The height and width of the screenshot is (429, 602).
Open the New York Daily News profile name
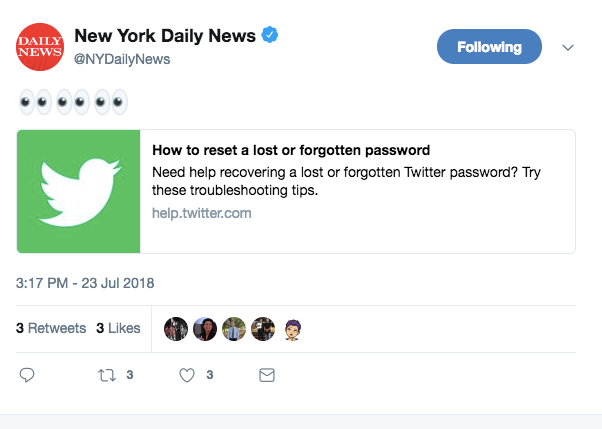point(165,36)
